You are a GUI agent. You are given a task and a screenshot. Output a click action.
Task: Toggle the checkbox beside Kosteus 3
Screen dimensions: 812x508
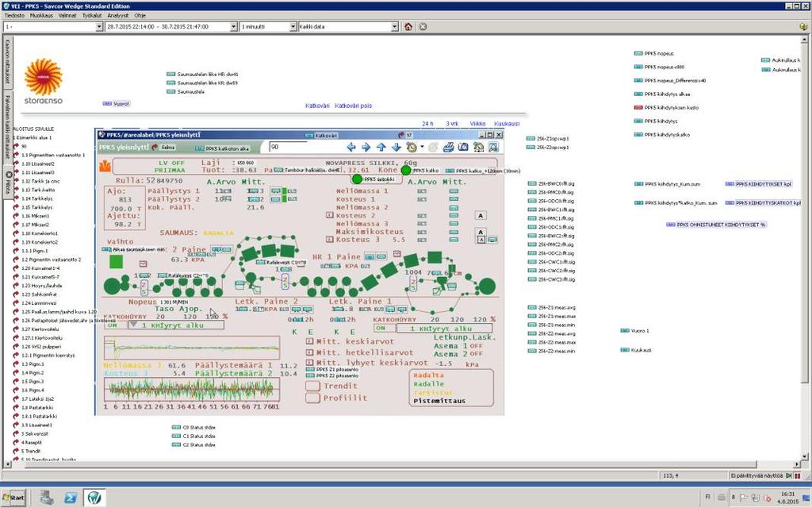(329, 240)
